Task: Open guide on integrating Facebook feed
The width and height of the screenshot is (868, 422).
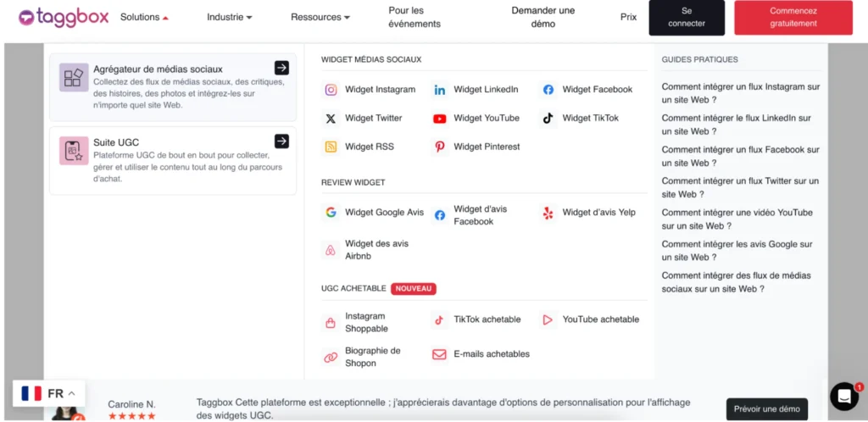Action: click(741, 157)
